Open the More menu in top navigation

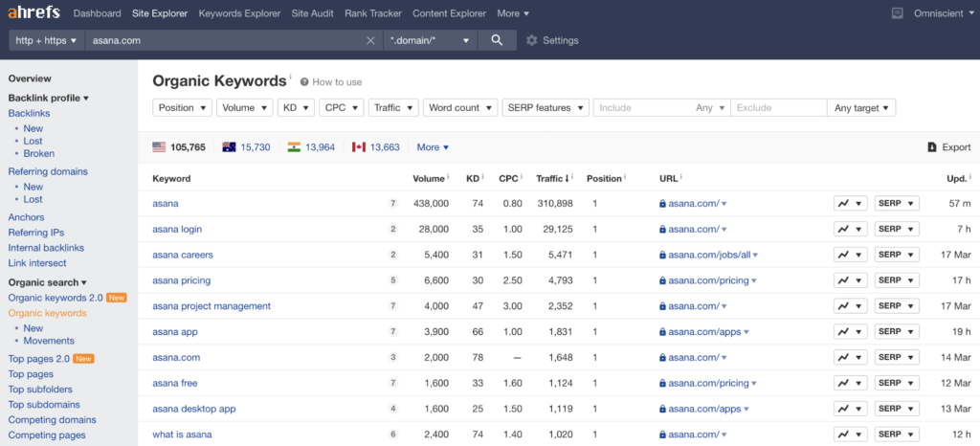click(x=513, y=13)
